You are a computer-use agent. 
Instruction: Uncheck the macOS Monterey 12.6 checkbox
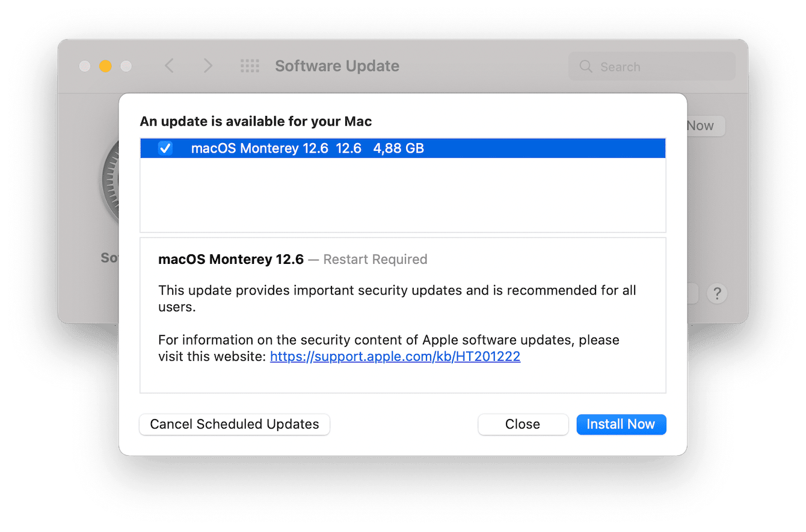(x=165, y=148)
